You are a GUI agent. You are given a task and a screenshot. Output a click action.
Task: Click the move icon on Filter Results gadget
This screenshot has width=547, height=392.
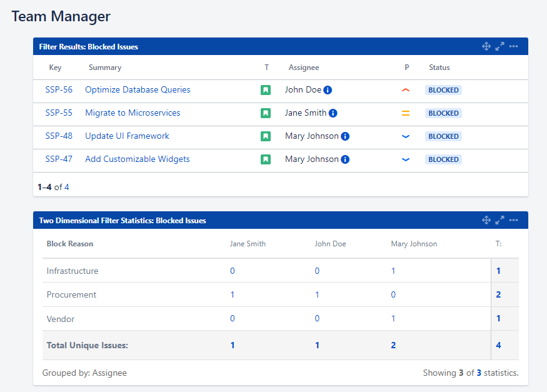(x=486, y=46)
